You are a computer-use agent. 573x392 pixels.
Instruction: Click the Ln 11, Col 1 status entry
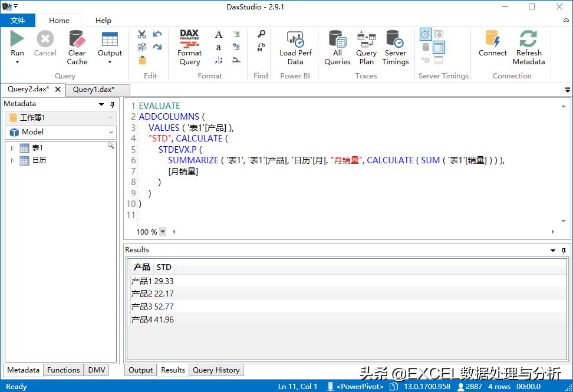pos(298,386)
